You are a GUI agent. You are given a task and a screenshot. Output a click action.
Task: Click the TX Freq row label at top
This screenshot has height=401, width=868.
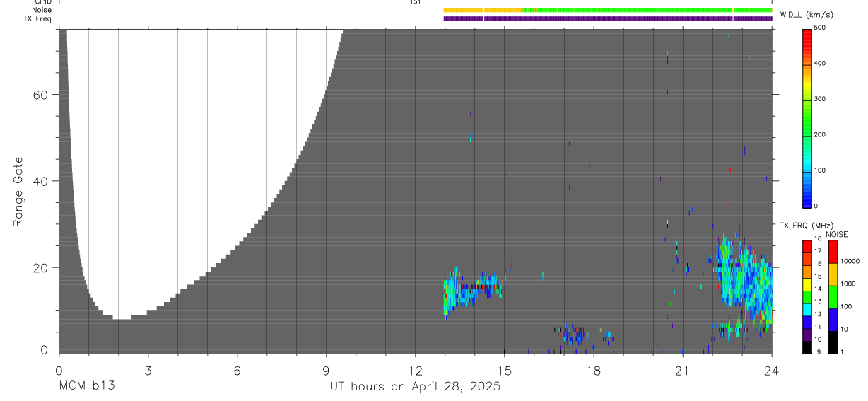(37, 18)
